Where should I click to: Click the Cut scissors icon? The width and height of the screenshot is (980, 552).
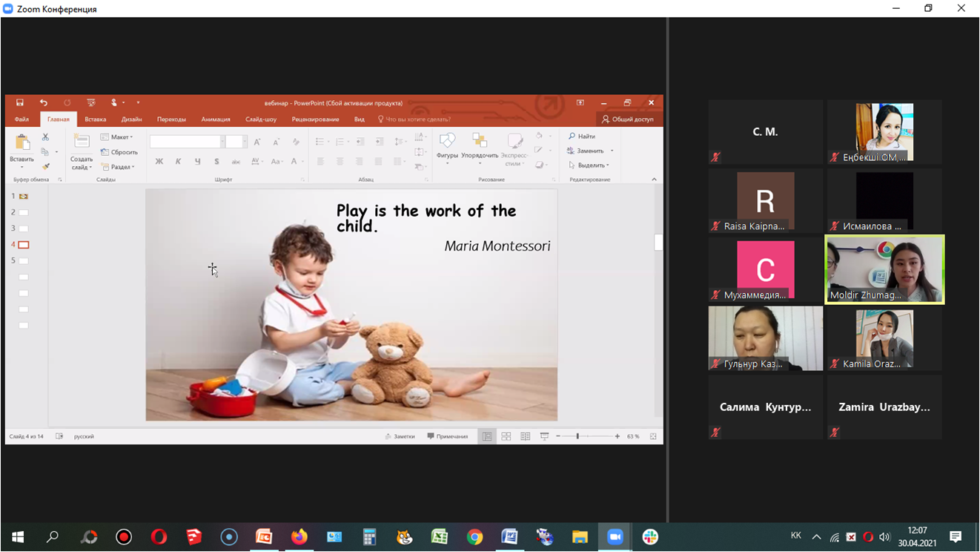[x=45, y=137]
